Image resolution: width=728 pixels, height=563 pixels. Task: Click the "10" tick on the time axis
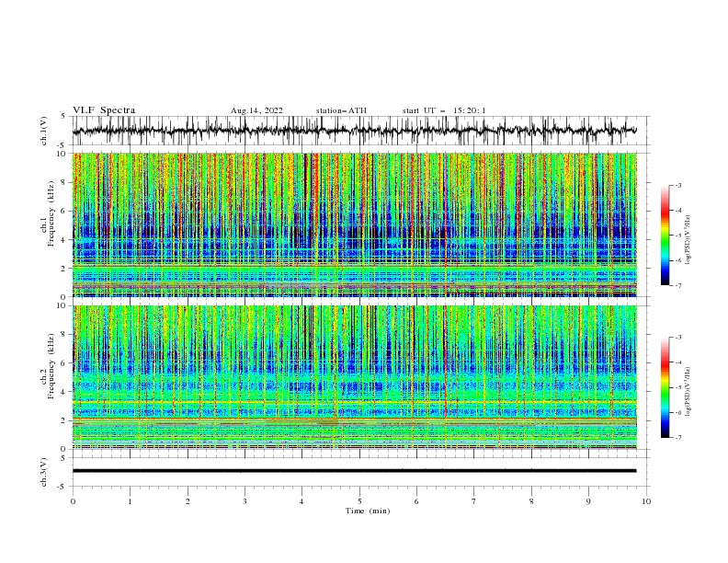pyautogui.click(x=646, y=501)
